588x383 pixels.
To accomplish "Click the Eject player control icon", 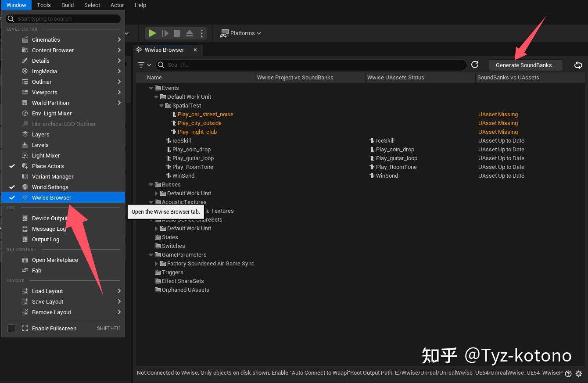I will (189, 33).
